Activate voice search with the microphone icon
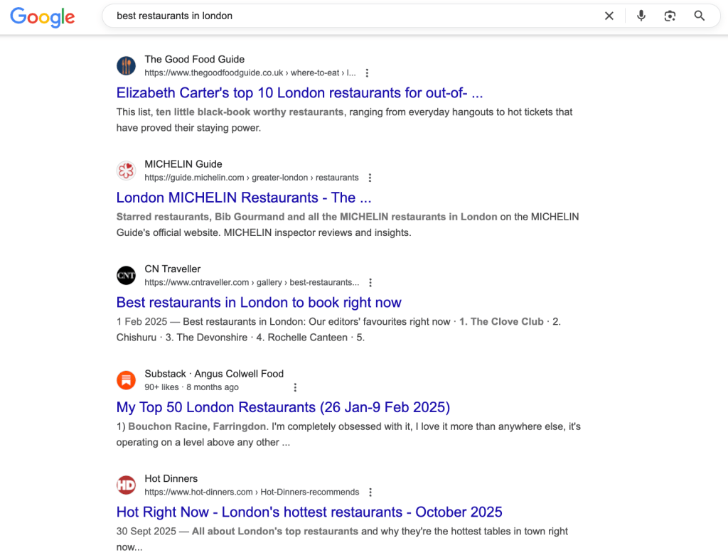Viewport: 728px width, 560px height. (x=641, y=16)
